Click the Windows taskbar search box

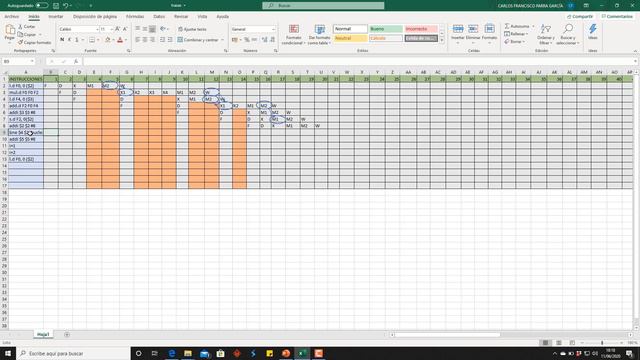73,353
